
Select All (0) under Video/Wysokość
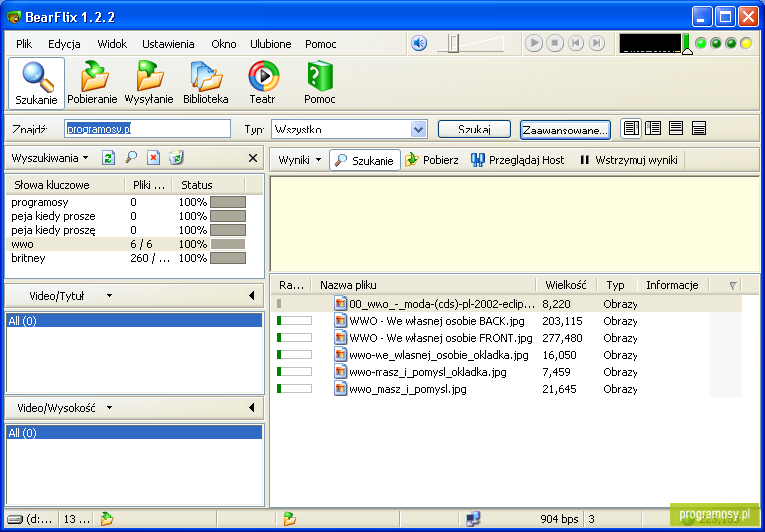[x=134, y=433]
